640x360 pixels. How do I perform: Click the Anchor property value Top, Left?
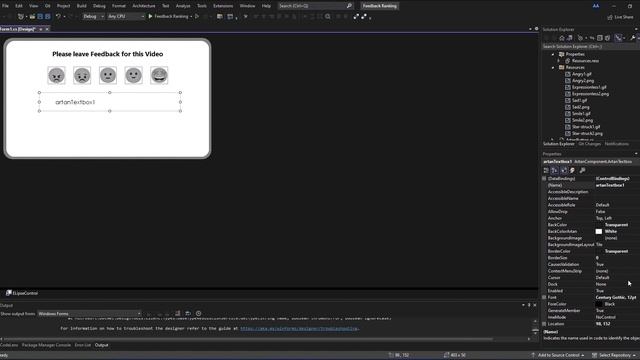coord(604,218)
